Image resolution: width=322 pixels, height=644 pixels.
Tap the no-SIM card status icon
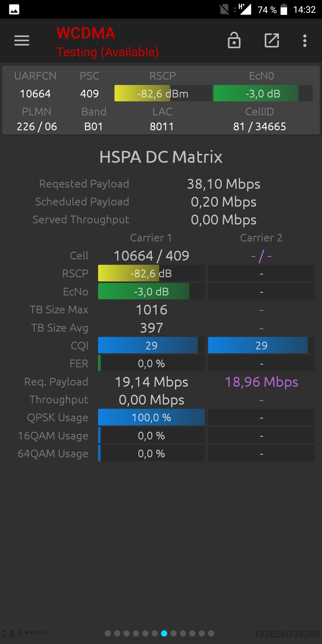pyautogui.click(x=224, y=10)
